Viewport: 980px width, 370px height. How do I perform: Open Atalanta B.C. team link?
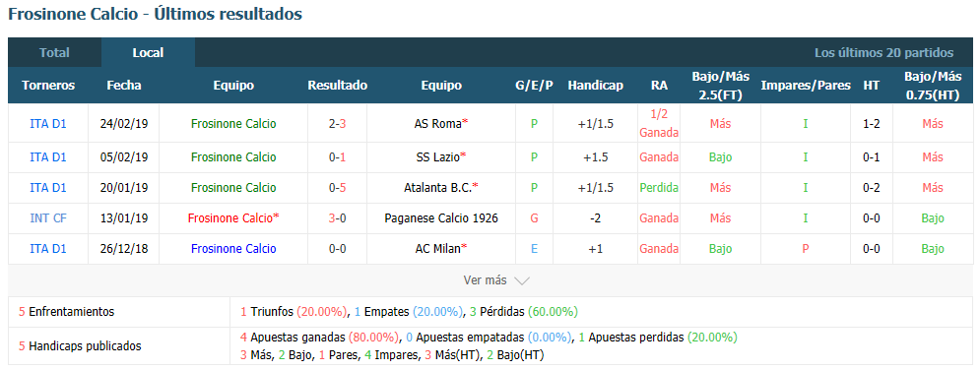pos(440,187)
